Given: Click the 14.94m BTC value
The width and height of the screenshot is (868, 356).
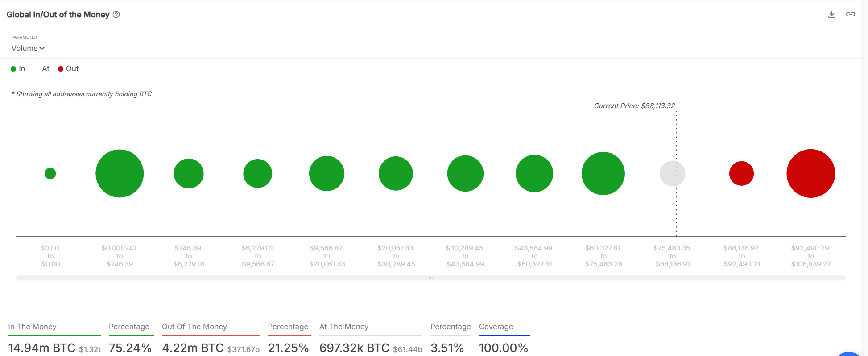Looking at the screenshot, I should pos(42,348).
